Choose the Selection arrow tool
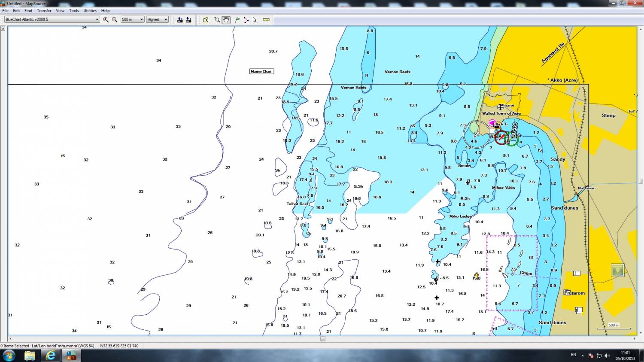Viewport: 644px width, 362px height. 255,20
